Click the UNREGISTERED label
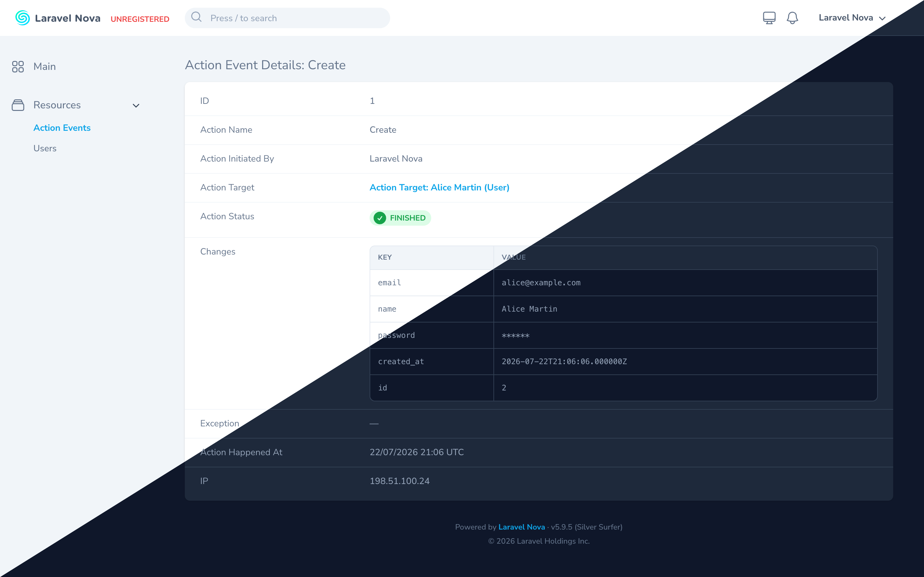Screen dimensions: 924x577 click(x=140, y=19)
